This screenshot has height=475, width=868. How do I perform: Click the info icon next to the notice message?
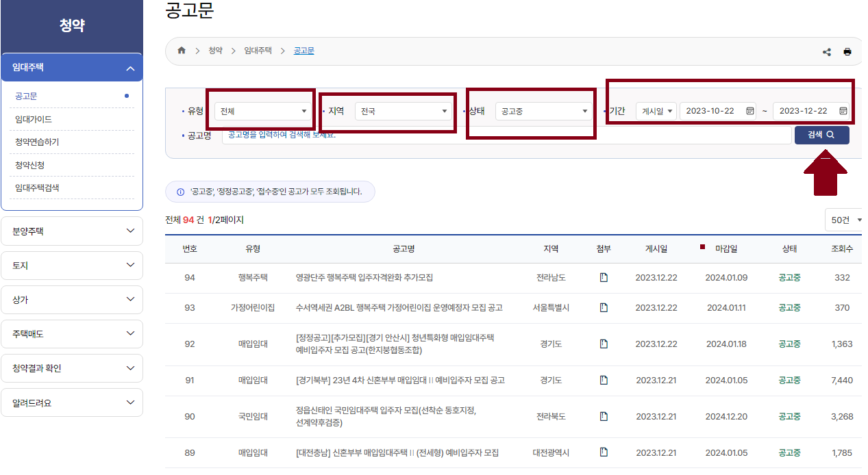tap(181, 192)
